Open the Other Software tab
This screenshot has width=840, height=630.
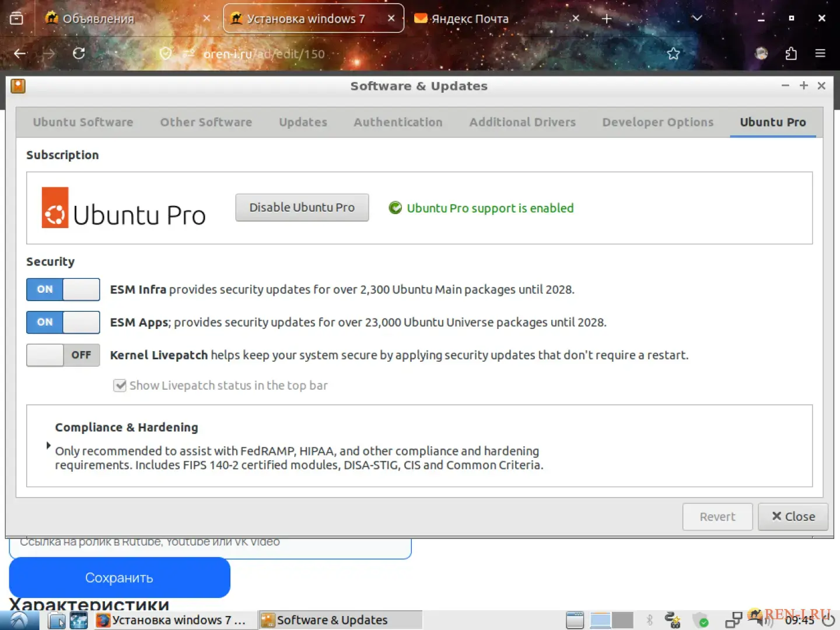[x=206, y=123]
